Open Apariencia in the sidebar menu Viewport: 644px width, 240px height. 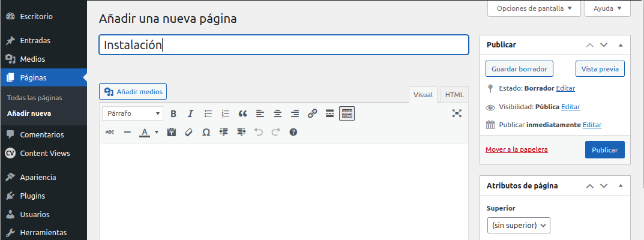(38, 177)
